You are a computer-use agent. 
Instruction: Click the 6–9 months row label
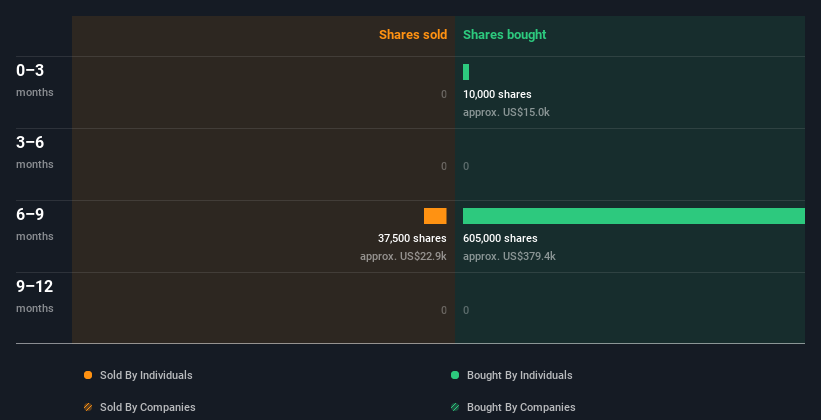[35, 224]
